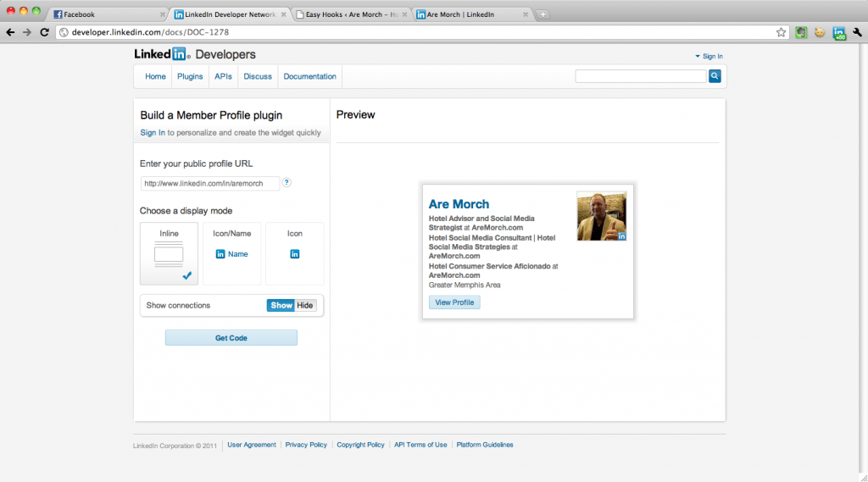Viewport: 868px width, 482px height.
Task: Open the Plugins nav item
Action: (x=190, y=76)
